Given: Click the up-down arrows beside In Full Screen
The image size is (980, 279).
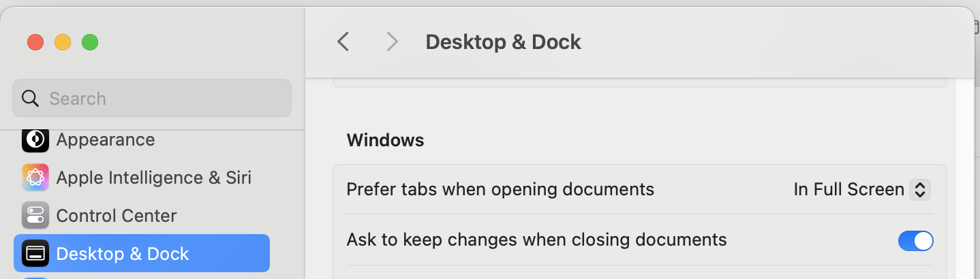Looking at the screenshot, I should 920,189.
